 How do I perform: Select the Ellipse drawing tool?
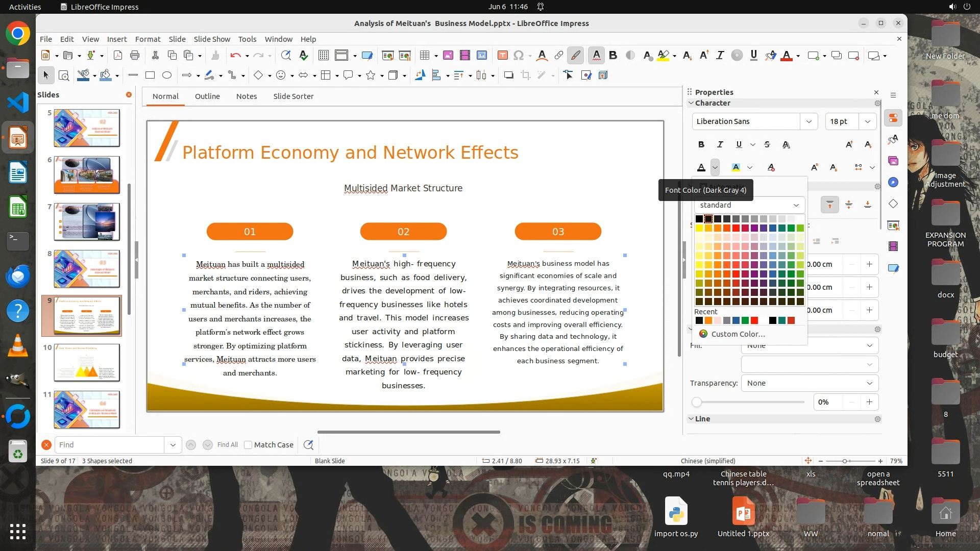(x=166, y=76)
